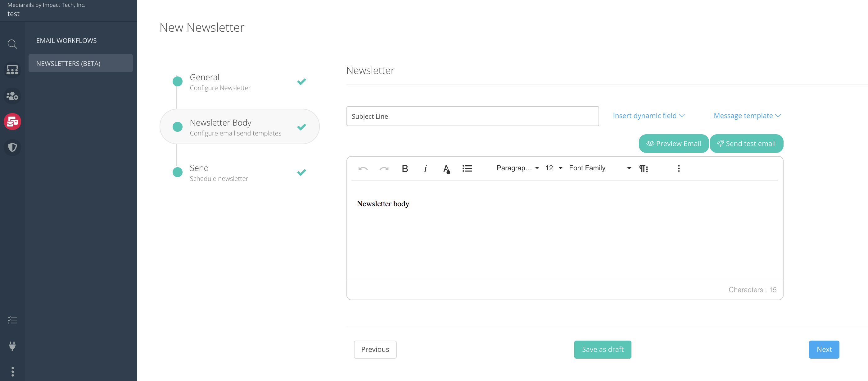Open the text color picker
Screen dimensions: 868x381
tap(446, 168)
